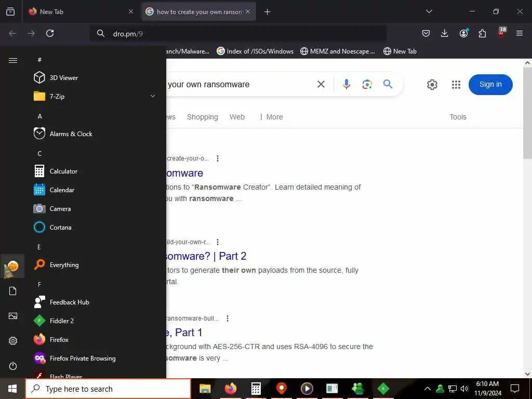The width and height of the screenshot is (532, 399).
Task: Open search 'Tools' options
Action: tap(458, 117)
